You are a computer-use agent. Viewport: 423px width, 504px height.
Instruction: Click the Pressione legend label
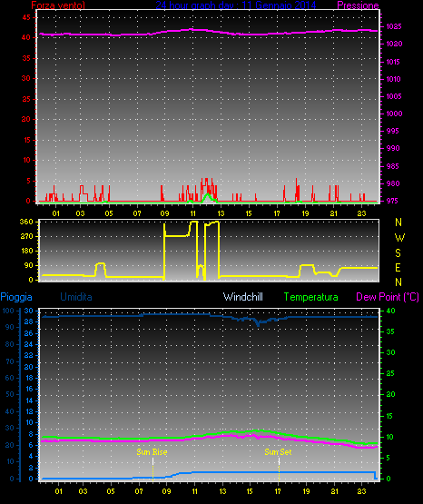(358, 5)
